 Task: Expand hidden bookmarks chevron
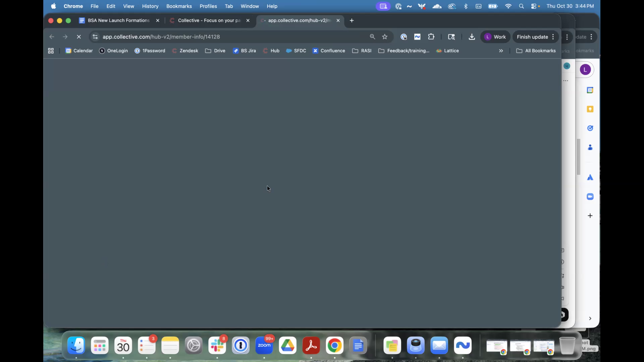point(501,51)
